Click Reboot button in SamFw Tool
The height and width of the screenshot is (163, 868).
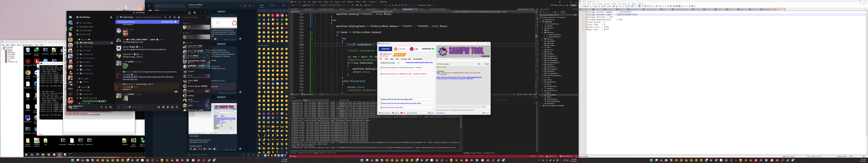(x=486, y=64)
